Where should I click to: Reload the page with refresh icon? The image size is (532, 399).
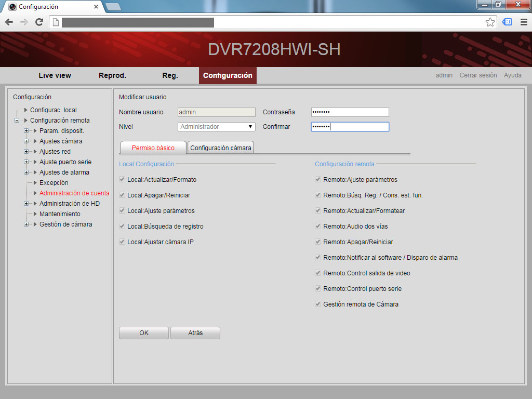click(x=39, y=22)
